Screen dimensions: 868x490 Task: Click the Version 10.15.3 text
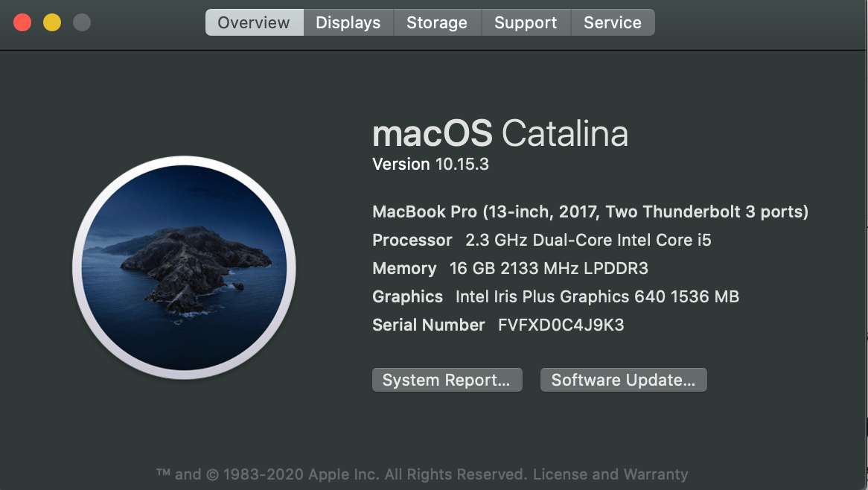click(430, 164)
